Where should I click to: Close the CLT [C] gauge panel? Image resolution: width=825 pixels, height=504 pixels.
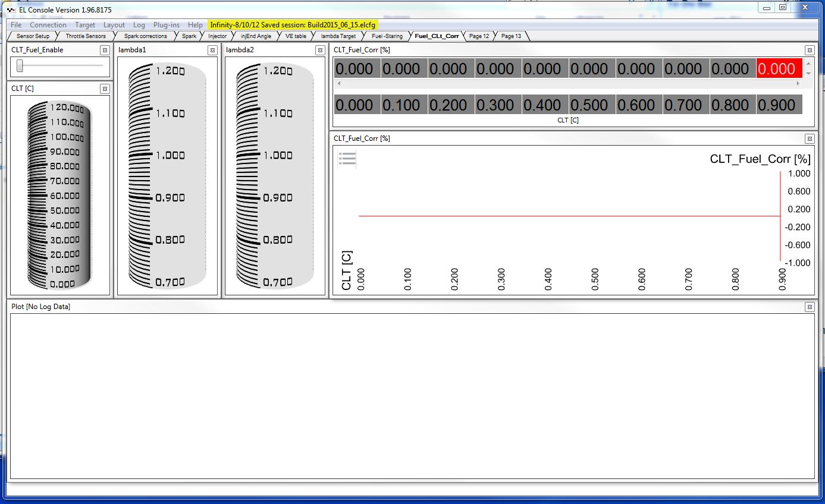[105, 89]
